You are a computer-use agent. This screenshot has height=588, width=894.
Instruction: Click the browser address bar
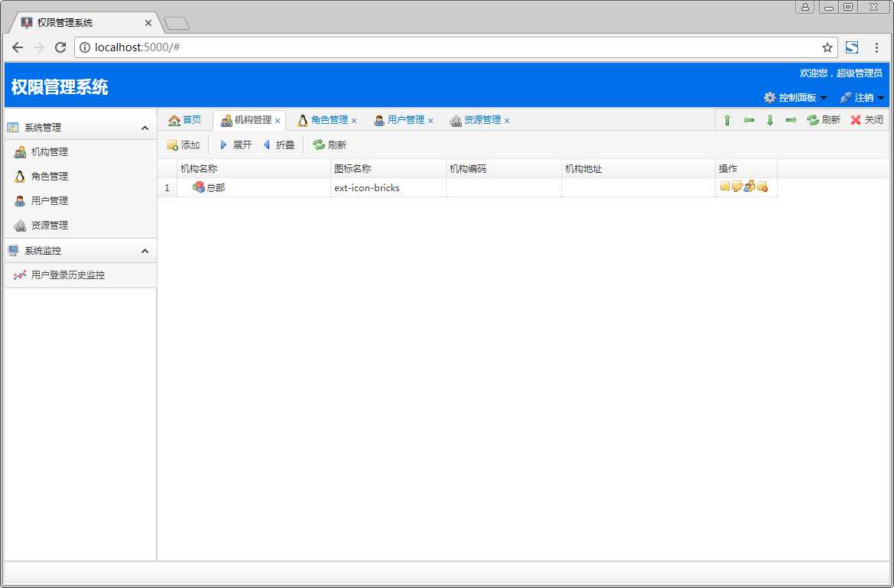click(451, 47)
